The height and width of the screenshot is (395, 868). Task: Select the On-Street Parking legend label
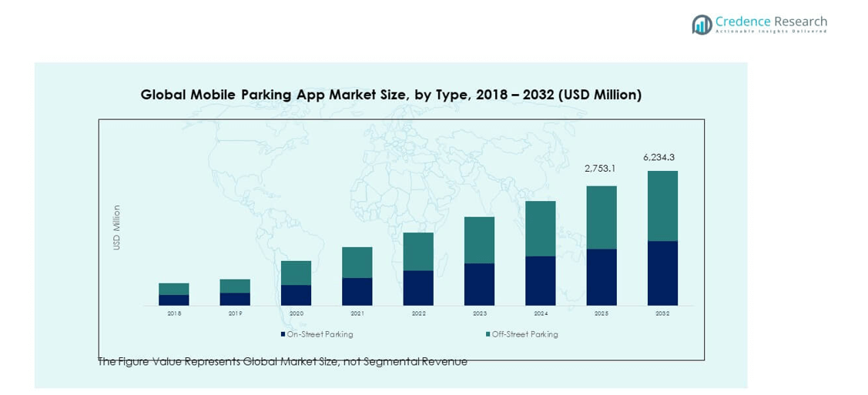320,334
